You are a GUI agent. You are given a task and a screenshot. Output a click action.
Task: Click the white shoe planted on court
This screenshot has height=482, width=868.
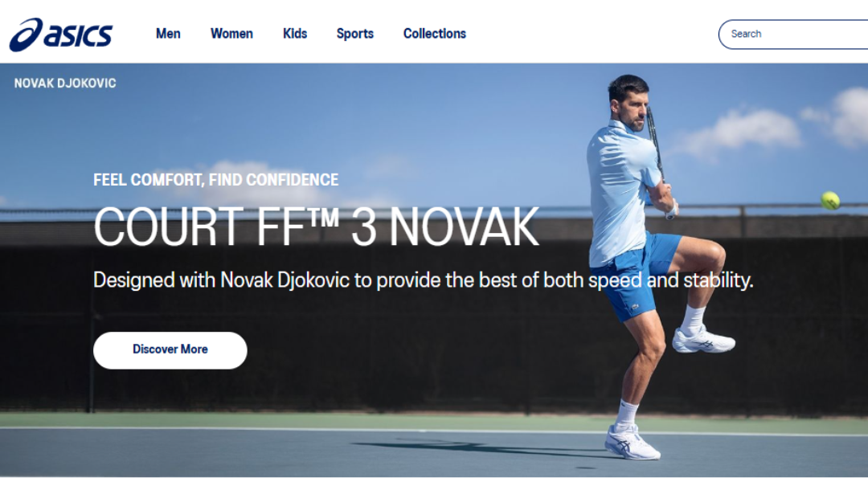(x=633, y=442)
